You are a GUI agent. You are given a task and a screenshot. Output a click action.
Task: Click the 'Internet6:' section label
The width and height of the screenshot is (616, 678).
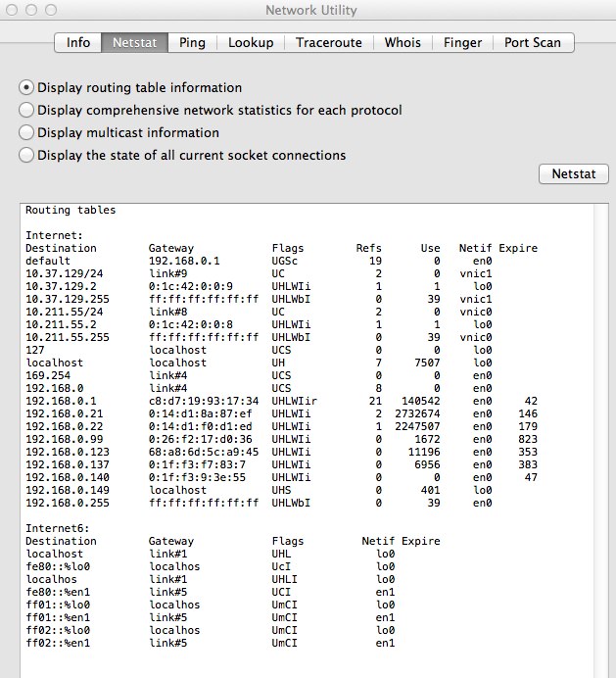coord(58,528)
